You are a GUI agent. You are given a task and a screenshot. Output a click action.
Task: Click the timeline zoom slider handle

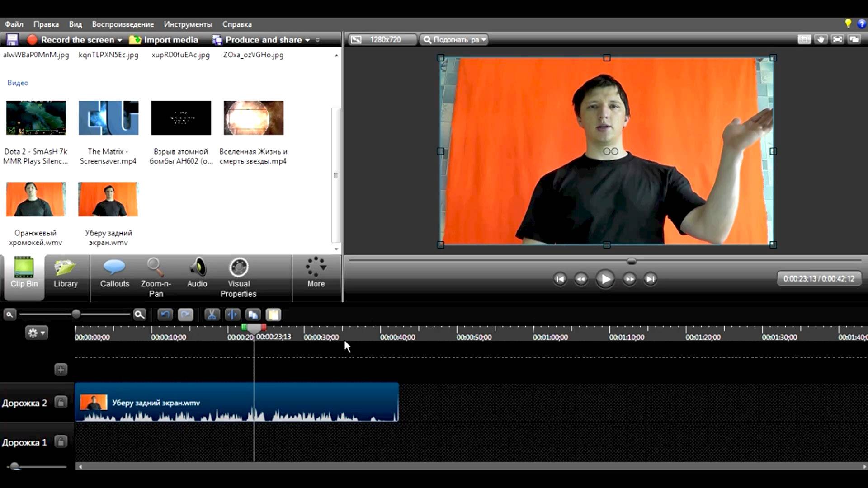point(76,314)
